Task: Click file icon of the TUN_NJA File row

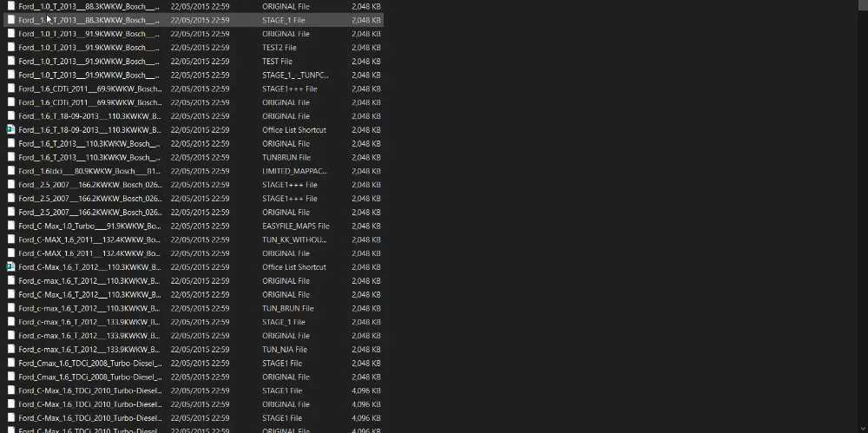Action: point(10,350)
